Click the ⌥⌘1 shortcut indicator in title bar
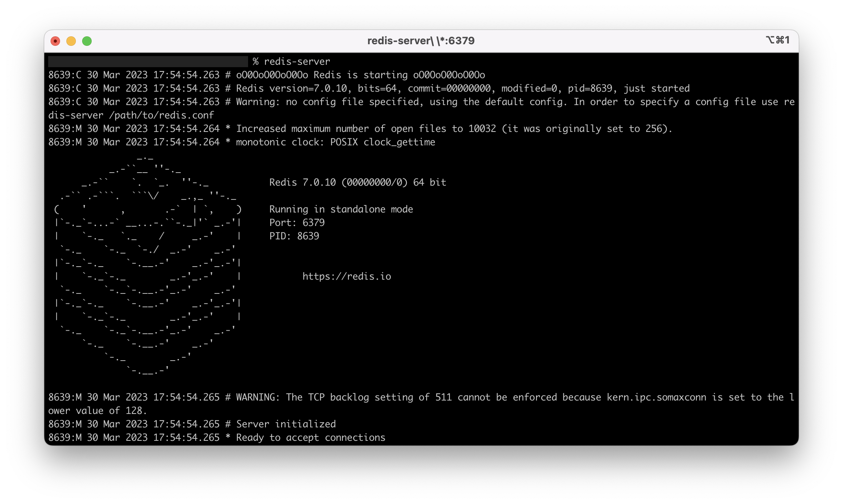This screenshot has height=504, width=843. click(777, 40)
